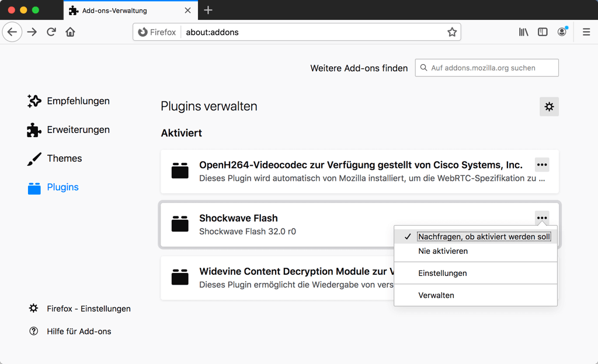The width and height of the screenshot is (598, 364).
Task: Open the home page via house icon
Action: pos(70,32)
